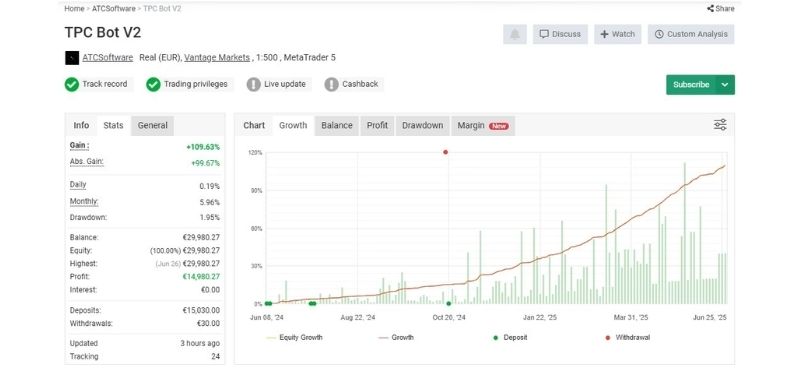The height and width of the screenshot is (370, 800).
Task: Click the Cashback warning icon
Action: pos(332,84)
